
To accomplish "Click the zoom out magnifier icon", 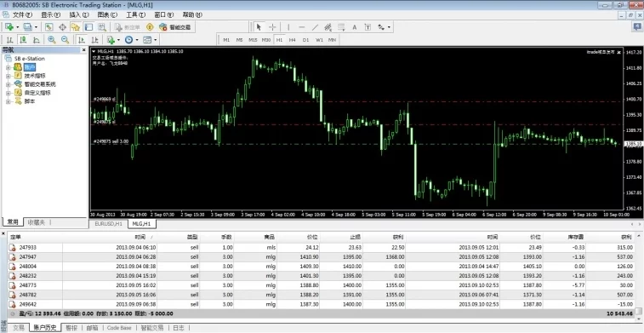I will 65,40.
